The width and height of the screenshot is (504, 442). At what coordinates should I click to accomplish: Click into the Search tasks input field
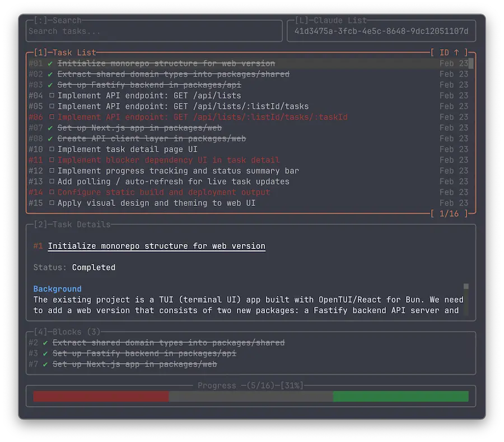pyautogui.click(x=154, y=31)
